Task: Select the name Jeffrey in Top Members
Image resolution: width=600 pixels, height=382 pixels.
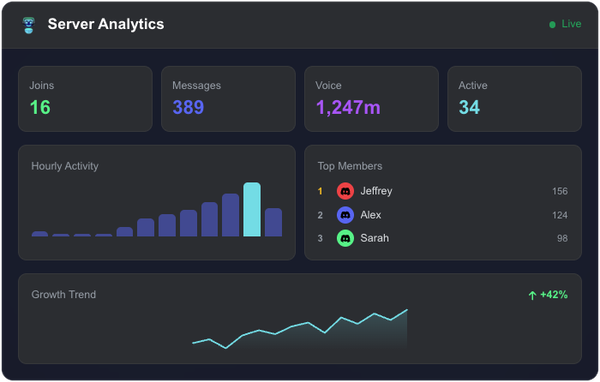Action: point(376,191)
